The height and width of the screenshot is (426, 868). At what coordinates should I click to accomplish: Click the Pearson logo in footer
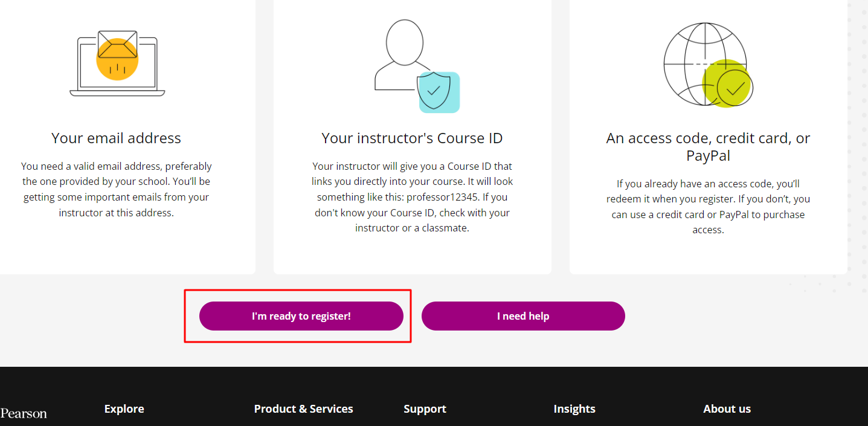pyautogui.click(x=24, y=413)
